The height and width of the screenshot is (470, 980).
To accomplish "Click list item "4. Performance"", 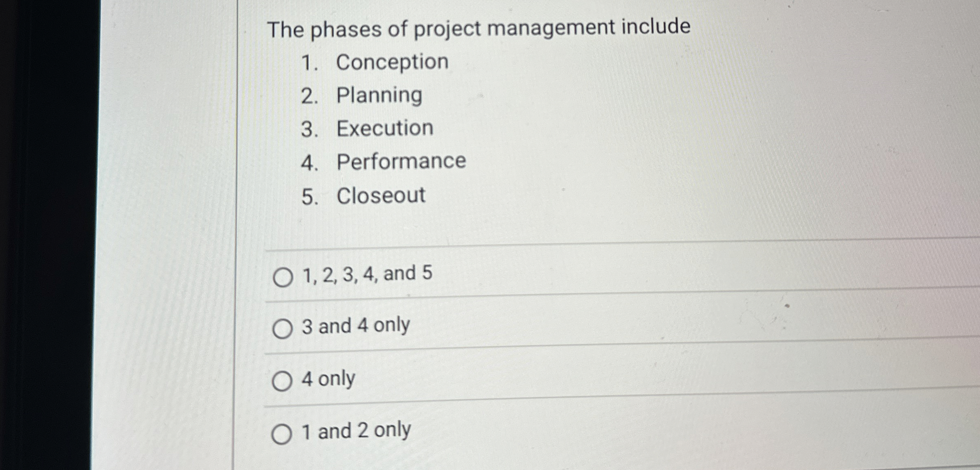I will coord(382,161).
